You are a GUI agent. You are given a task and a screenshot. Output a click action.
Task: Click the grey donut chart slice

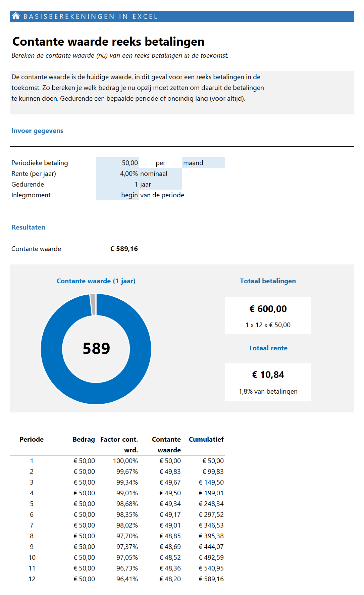click(x=93, y=304)
